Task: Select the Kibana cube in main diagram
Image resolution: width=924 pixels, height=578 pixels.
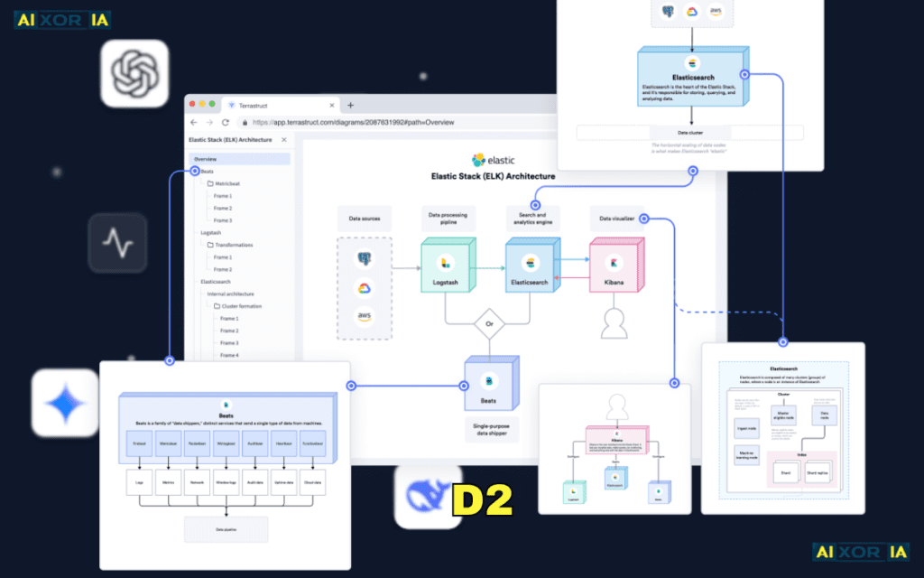Action: [x=615, y=266]
